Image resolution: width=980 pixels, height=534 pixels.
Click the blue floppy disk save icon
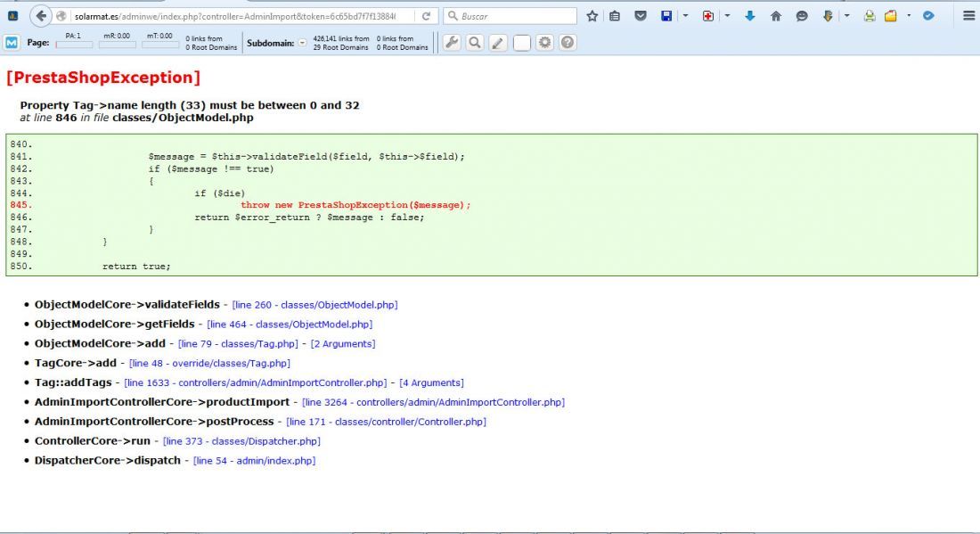coord(666,16)
